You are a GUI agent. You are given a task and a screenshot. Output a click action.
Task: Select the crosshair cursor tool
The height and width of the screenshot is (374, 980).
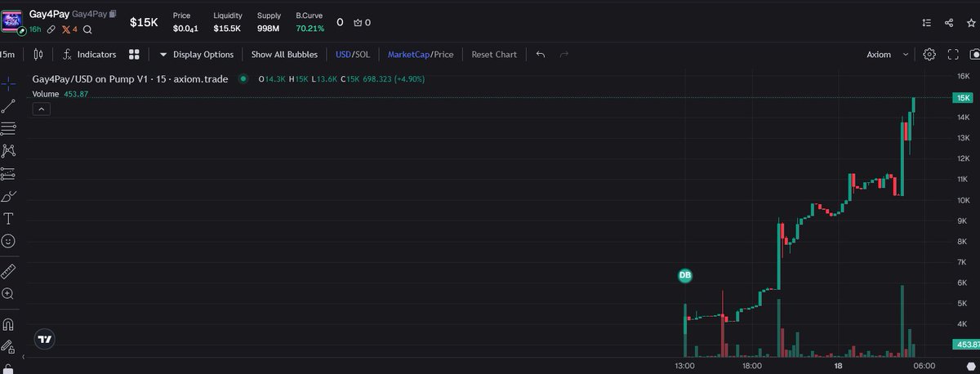[8, 83]
